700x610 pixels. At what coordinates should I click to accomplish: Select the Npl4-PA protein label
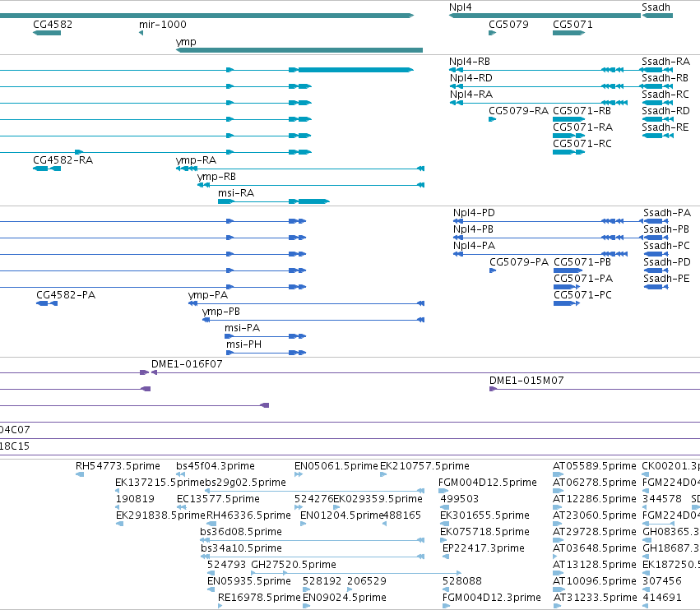pos(474,246)
